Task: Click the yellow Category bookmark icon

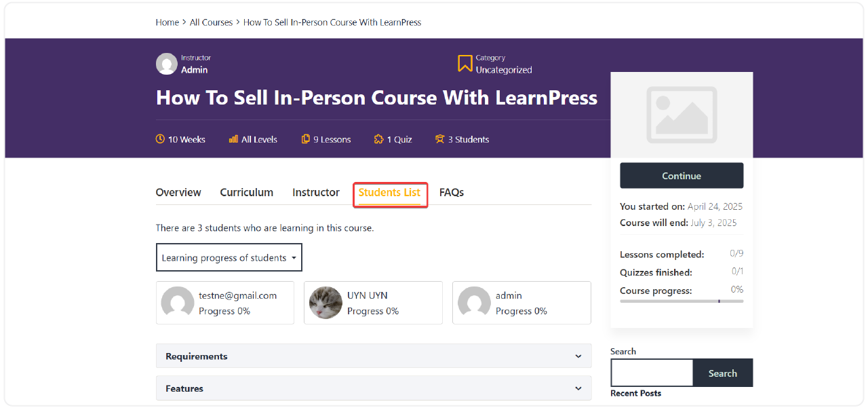Action: (x=464, y=63)
